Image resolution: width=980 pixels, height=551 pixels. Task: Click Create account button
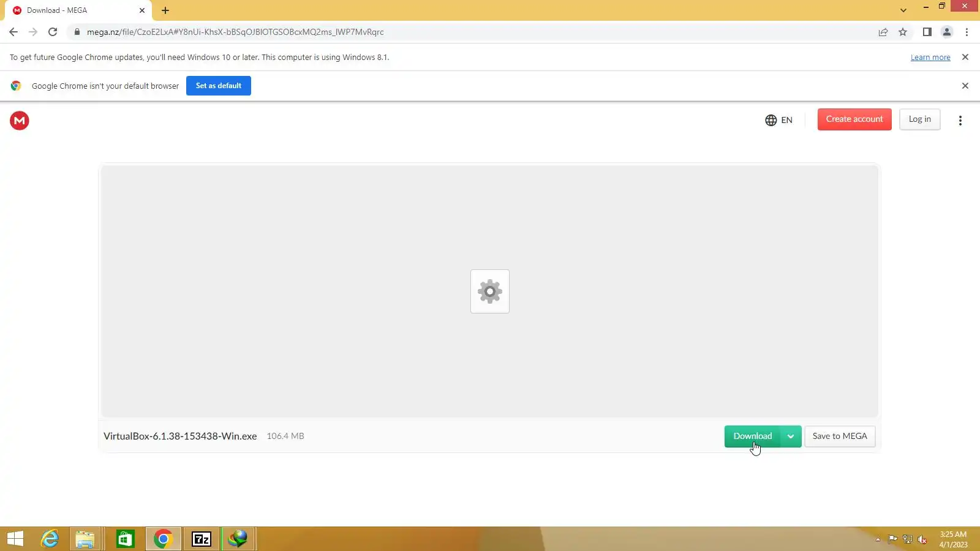click(854, 119)
